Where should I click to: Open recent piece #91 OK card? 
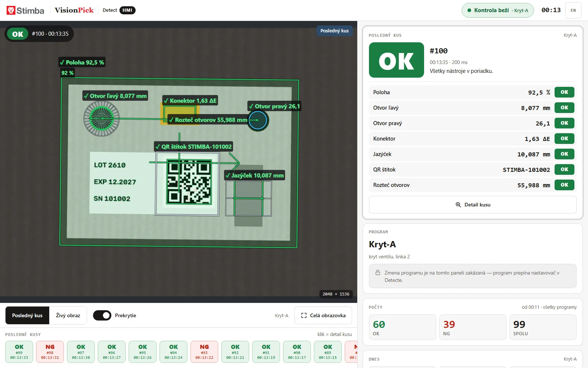[x=266, y=352]
